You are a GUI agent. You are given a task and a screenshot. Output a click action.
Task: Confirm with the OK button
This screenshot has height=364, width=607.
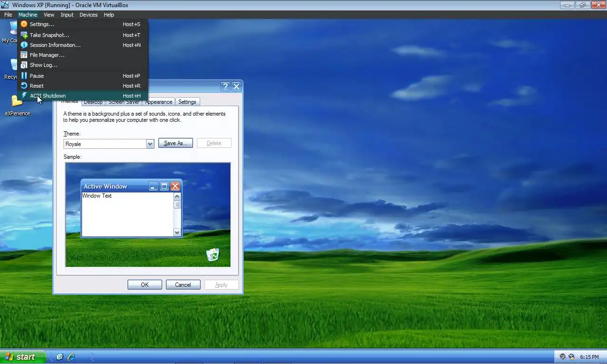click(x=145, y=285)
